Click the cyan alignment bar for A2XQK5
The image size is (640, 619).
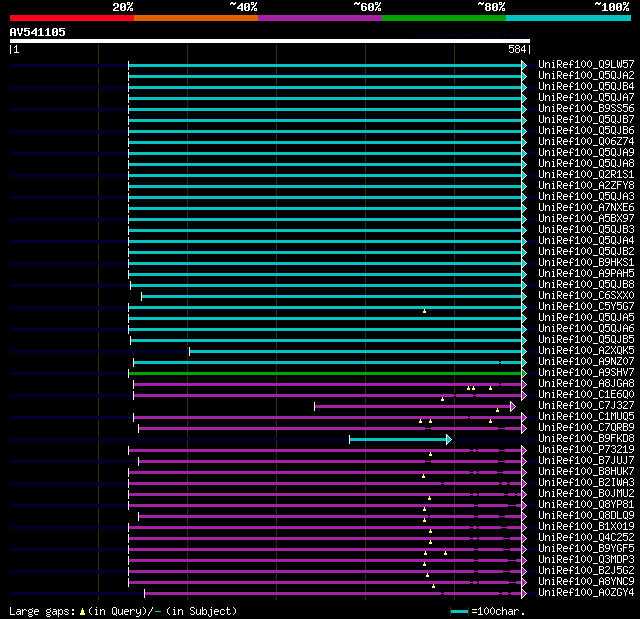356,351
